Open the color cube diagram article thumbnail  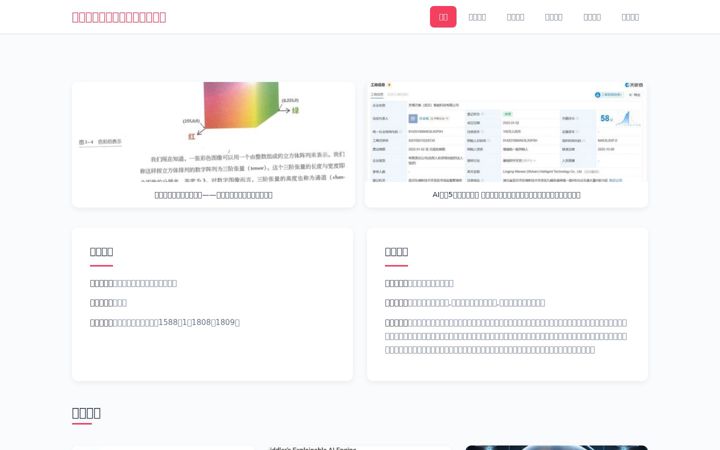[x=214, y=132]
